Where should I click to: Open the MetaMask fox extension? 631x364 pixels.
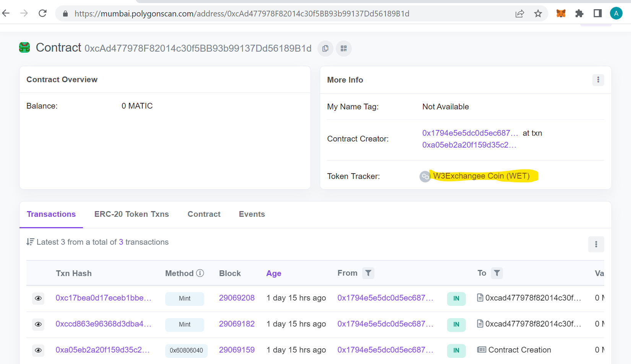coord(561,14)
